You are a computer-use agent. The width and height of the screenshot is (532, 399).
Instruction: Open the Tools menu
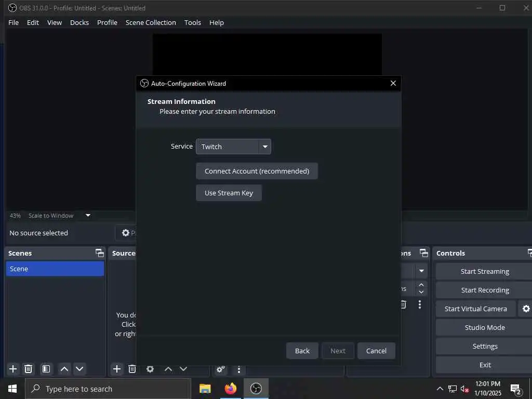pyautogui.click(x=192, y=22)
